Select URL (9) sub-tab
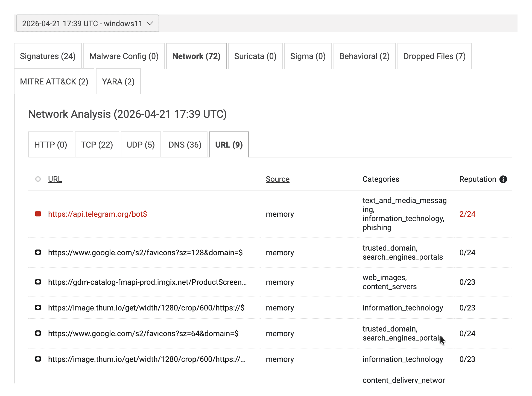 [x=229, y=145]
